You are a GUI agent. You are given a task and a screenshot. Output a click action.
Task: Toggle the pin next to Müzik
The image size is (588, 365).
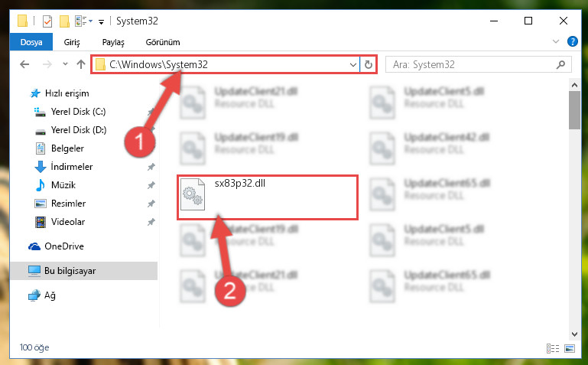(151, 185)
